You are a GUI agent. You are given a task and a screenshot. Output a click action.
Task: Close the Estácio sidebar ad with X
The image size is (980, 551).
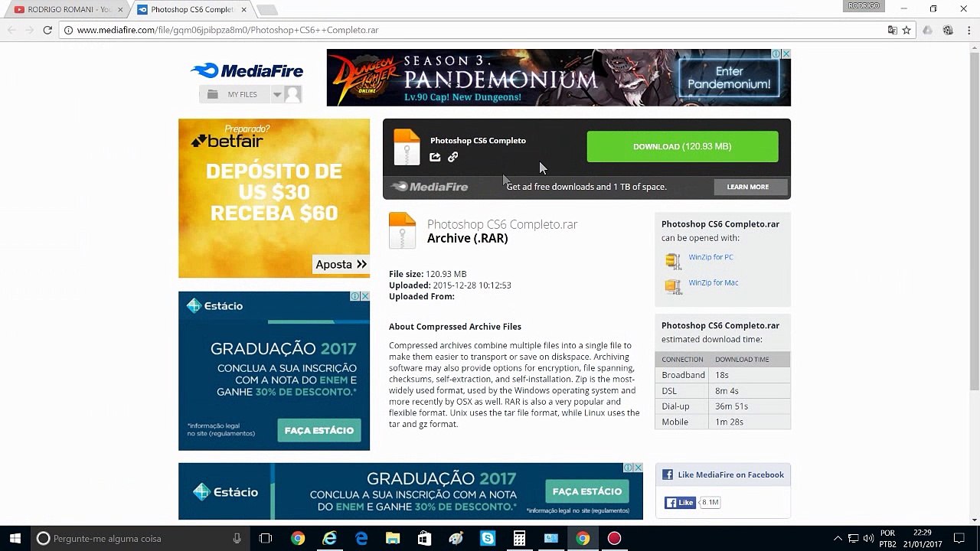pos(365,296)
